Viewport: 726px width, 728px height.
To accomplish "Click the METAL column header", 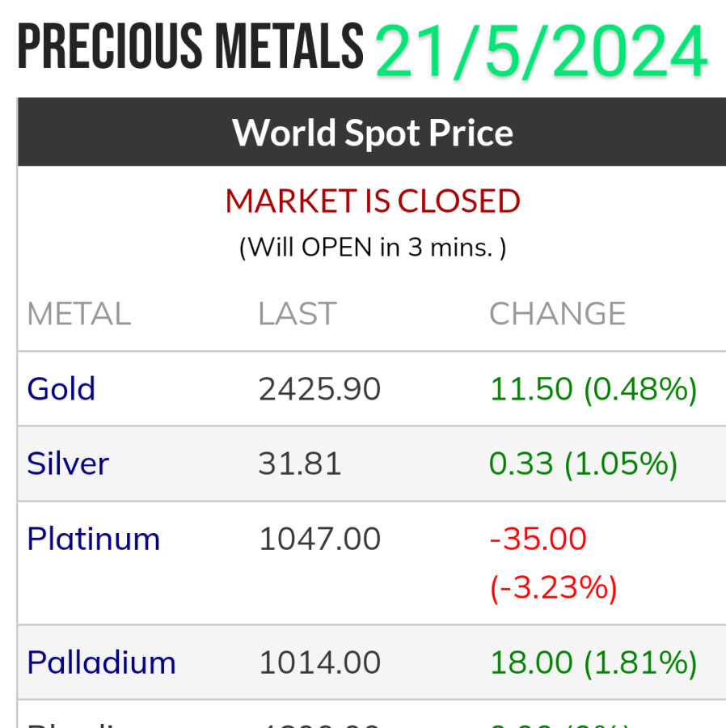I will (78, 314).
